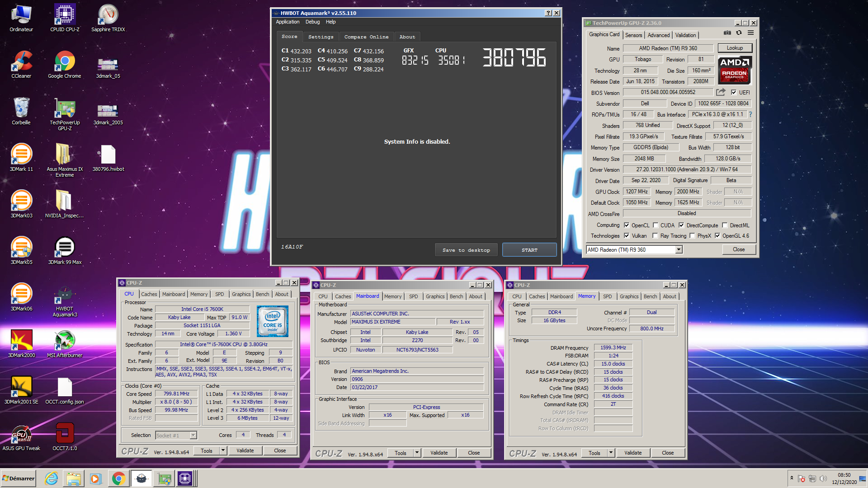
Task: Open MSI Afterburner desktop shortcut
Action: (65, 344)
